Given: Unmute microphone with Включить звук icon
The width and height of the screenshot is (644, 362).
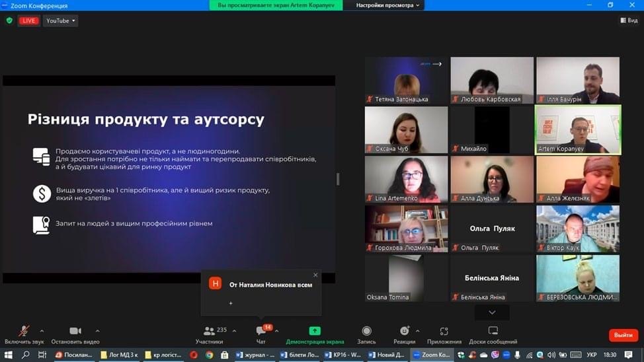Looking at the screenshot, I should pyautogui.click(x=24, y=331).
